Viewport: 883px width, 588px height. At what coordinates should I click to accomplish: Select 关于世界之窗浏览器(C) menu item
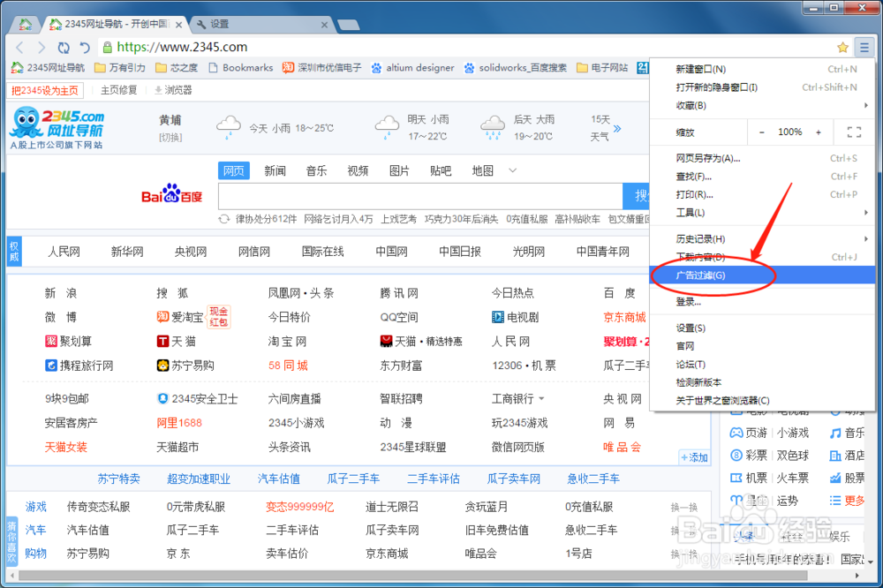click(x=762, y=401)
